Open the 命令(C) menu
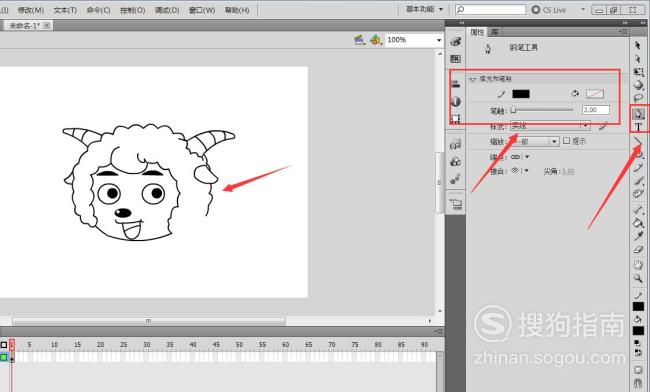The width and height of the screenshot is (650, 392). (98, 10)
